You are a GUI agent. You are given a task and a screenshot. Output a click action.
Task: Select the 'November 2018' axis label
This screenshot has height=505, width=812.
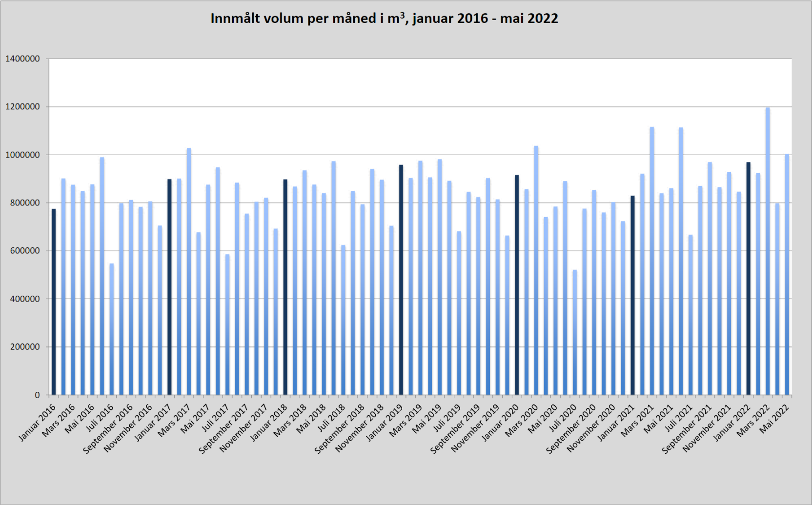[360, 428]
